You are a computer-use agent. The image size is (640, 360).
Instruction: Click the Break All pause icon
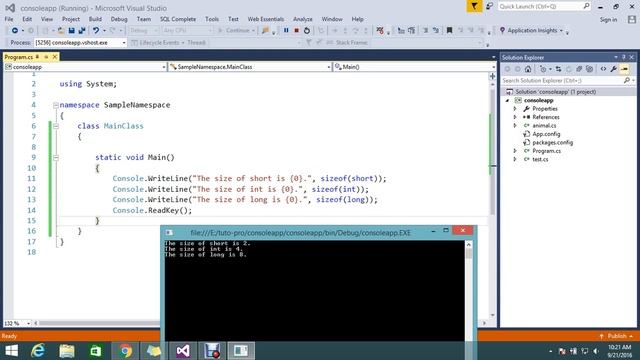coord(286,31)
